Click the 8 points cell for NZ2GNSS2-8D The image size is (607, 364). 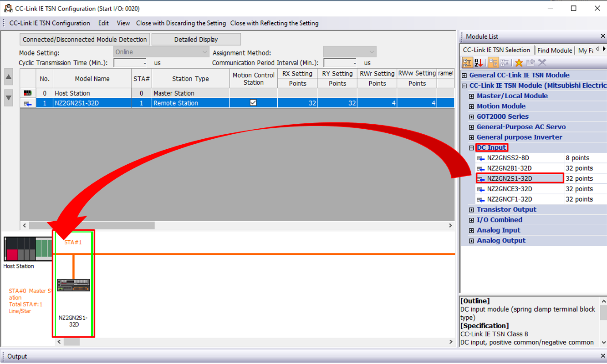coord(585,158)
